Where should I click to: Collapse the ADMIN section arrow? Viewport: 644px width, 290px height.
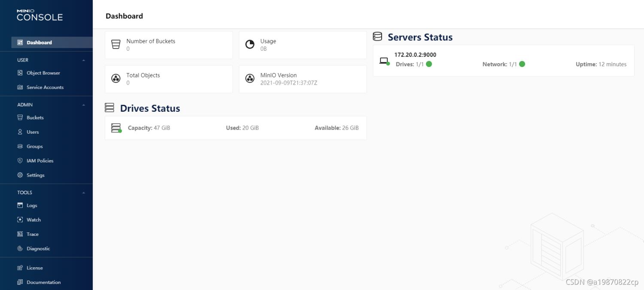(84, 105)
